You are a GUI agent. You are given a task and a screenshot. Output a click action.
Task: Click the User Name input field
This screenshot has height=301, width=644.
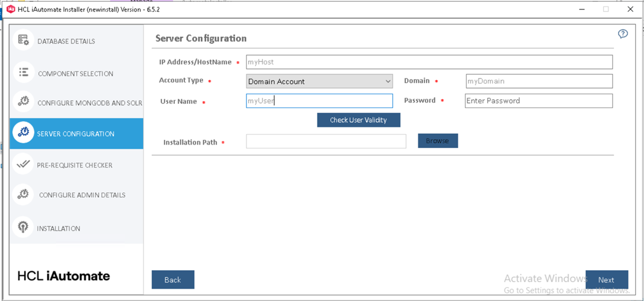tap(320, 101)
